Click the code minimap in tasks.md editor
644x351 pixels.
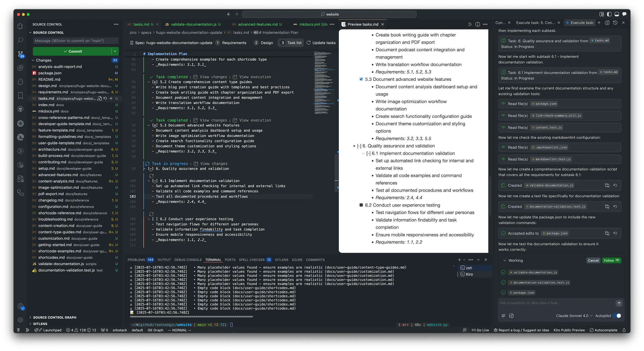(324, 83)
